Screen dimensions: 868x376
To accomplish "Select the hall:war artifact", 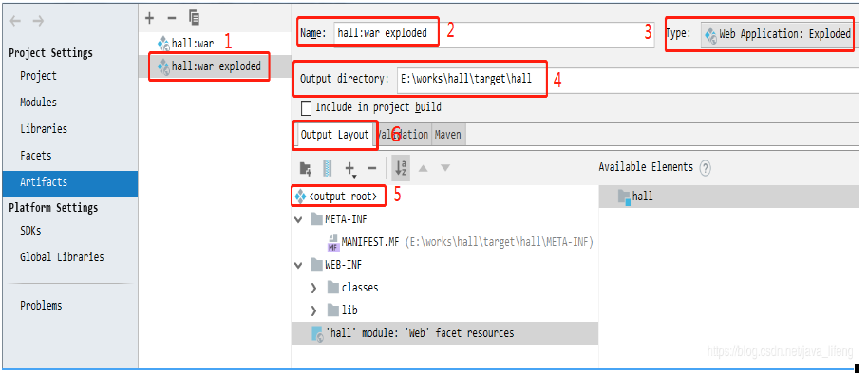I will point(185,43).
